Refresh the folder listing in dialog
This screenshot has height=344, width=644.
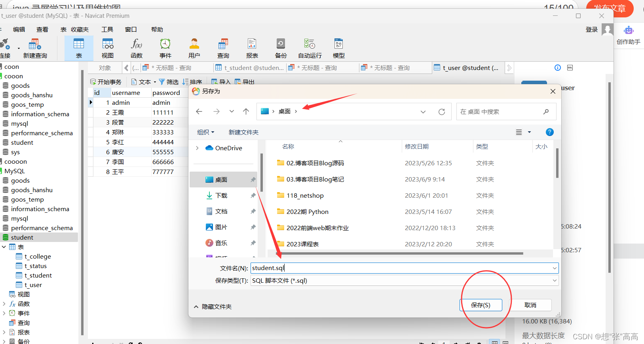click(442, 112)
